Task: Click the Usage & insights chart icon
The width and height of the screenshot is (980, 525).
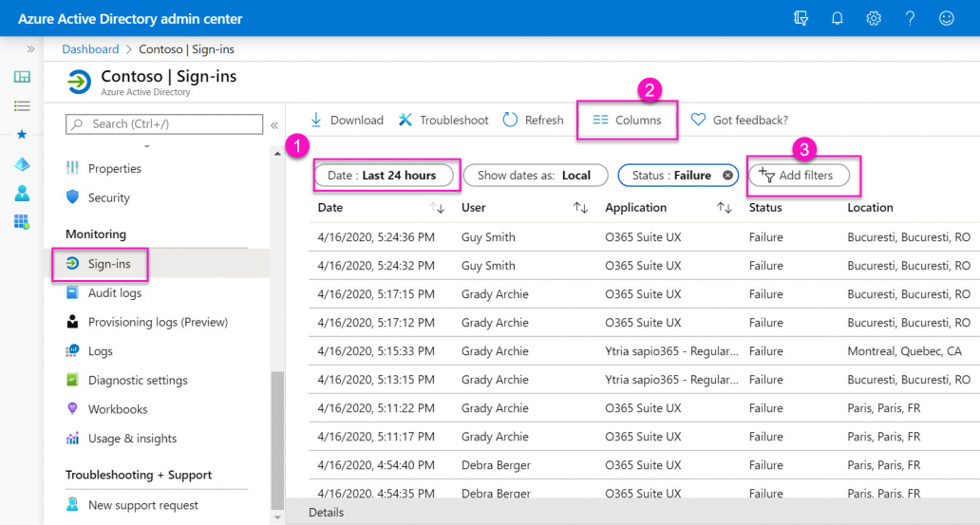Action: pyautogui.click(x=72, y=438)
